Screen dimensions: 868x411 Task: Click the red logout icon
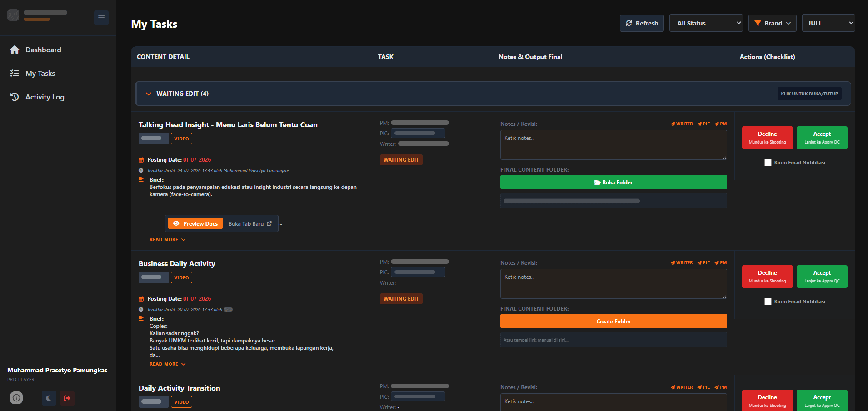point(67,398)
